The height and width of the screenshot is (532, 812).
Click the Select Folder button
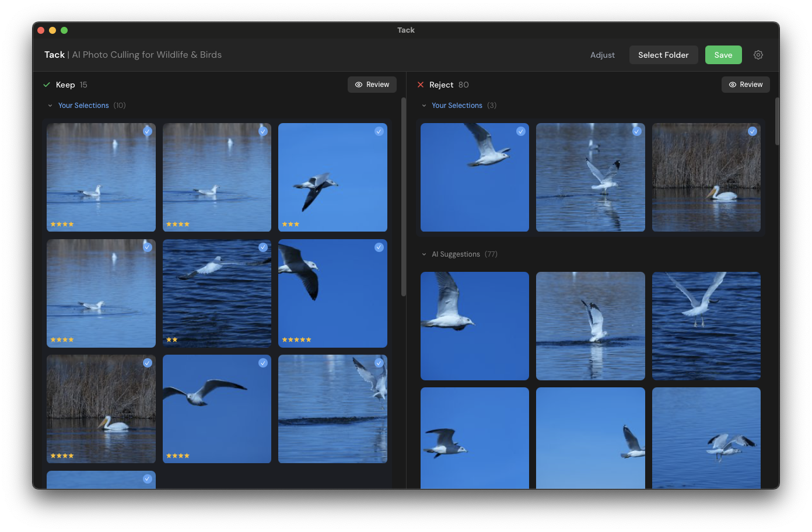point(663,54)
